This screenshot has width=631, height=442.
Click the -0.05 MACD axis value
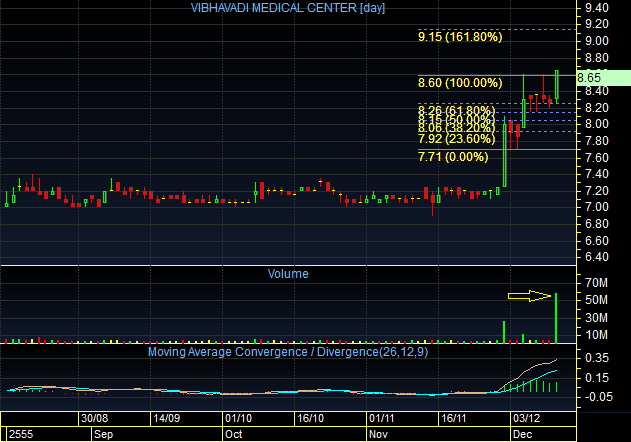point(598,397)
